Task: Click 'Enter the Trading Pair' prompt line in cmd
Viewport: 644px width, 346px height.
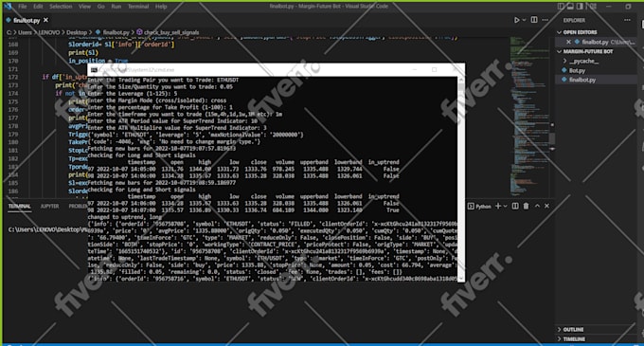Action: tap(163, 80)
